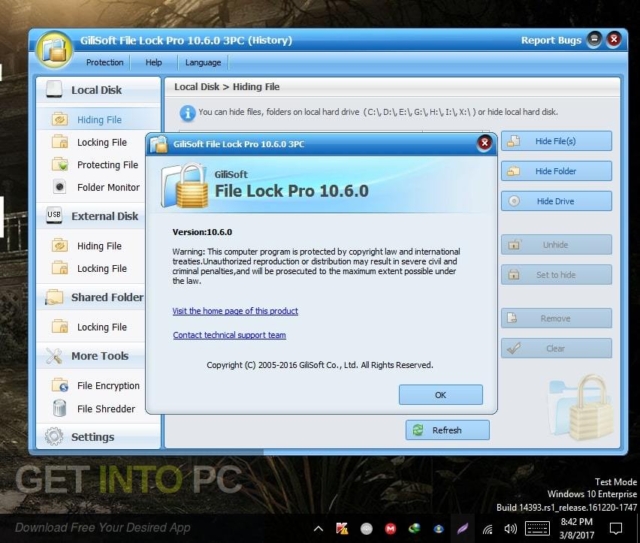
Task: Click the Refresh button
Action: (447, 430)
